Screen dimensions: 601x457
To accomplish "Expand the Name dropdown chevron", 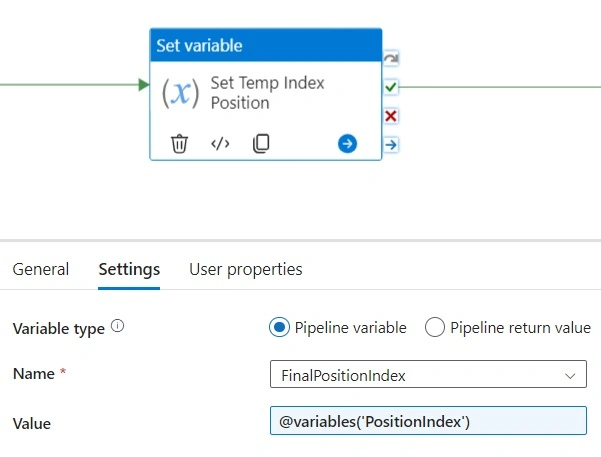I will coord(570,376).
